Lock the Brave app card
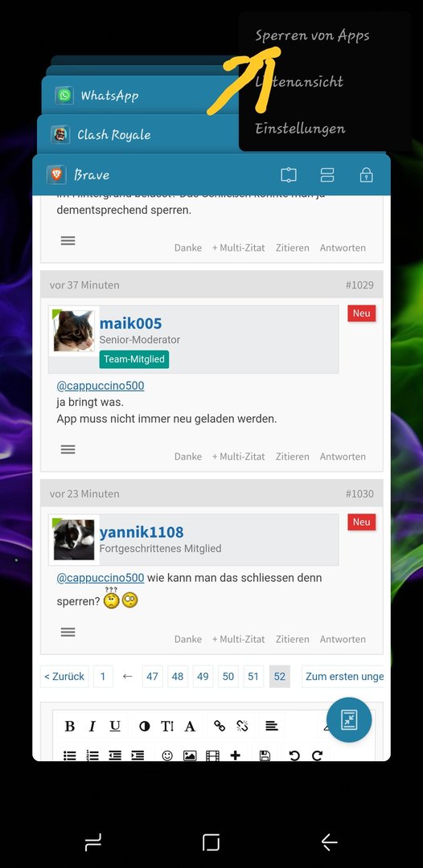423x868 pixels. (x=366, y=175)
